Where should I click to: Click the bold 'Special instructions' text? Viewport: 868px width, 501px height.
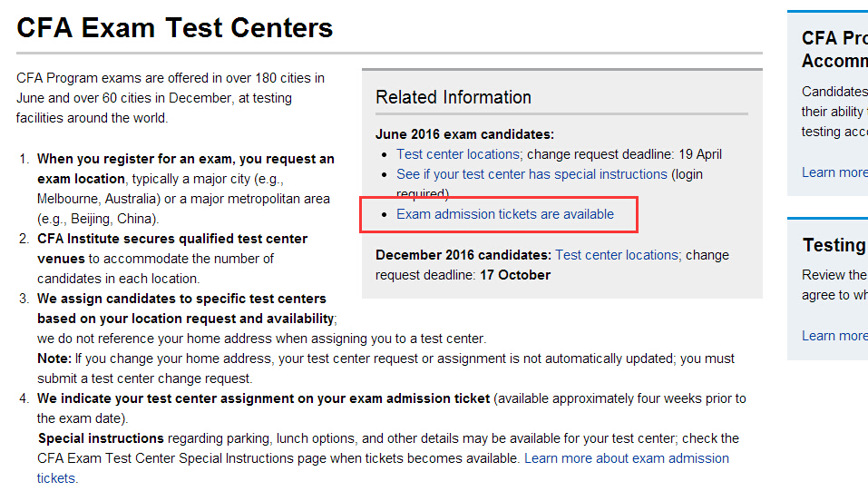coord(99,438)
